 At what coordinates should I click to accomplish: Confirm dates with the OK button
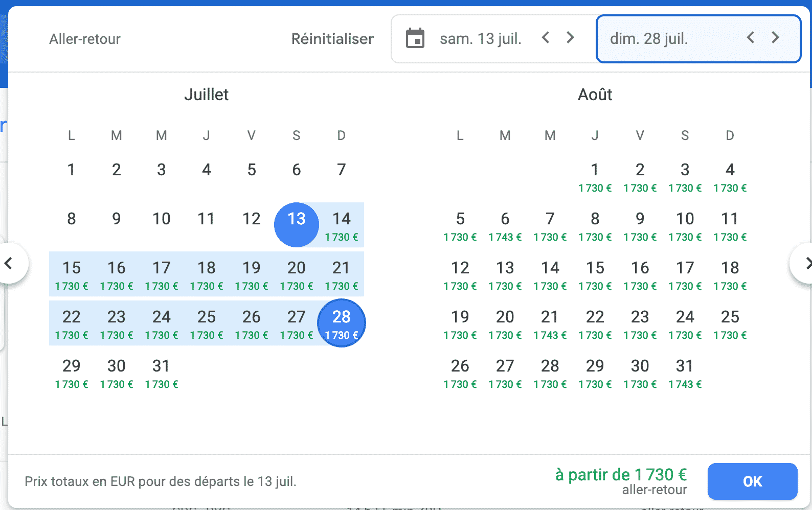click(x=752, y=481)
